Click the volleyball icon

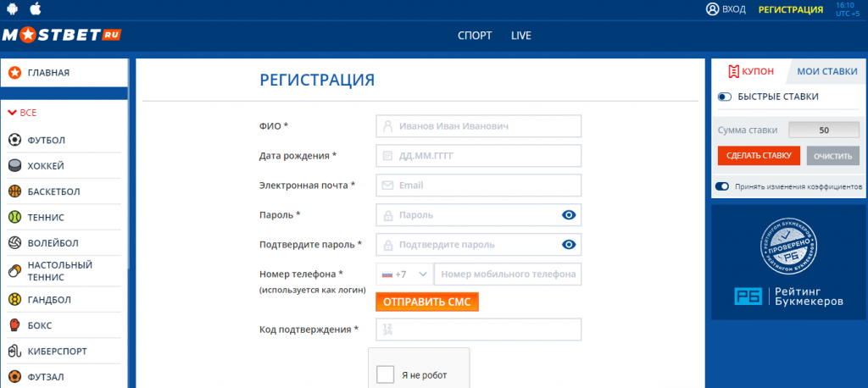click(x=15, y=243)
